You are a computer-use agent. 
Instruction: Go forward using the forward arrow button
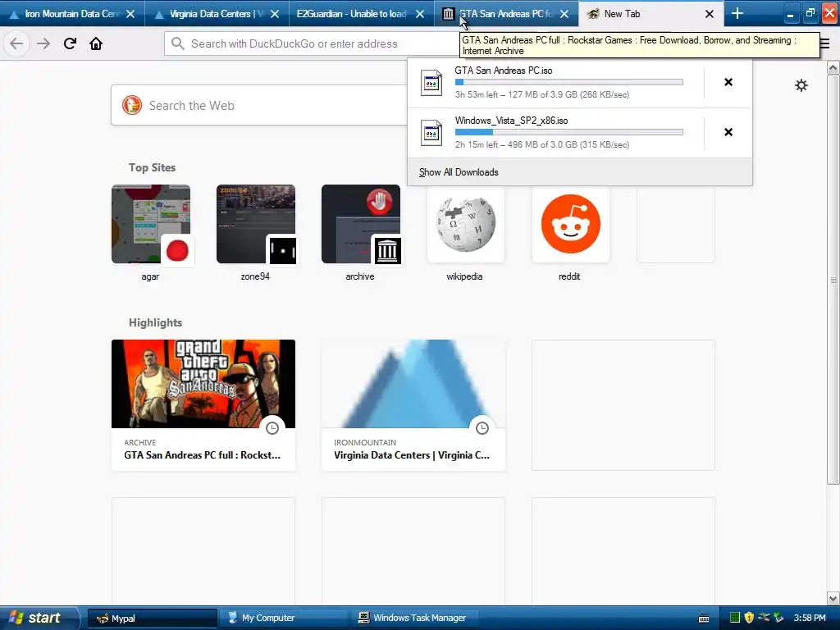[43, 43]
